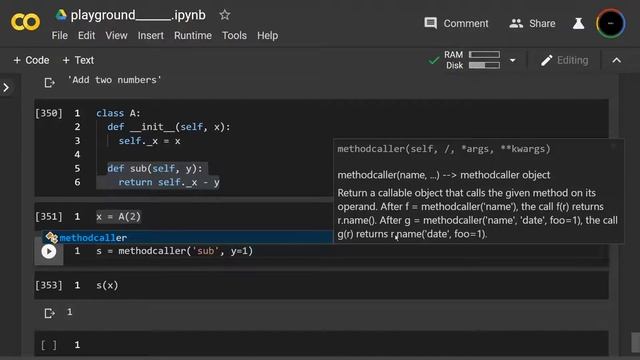The image size is (640, 360).
Task: Open the Editing mode selector
Action: coord(564,60)
